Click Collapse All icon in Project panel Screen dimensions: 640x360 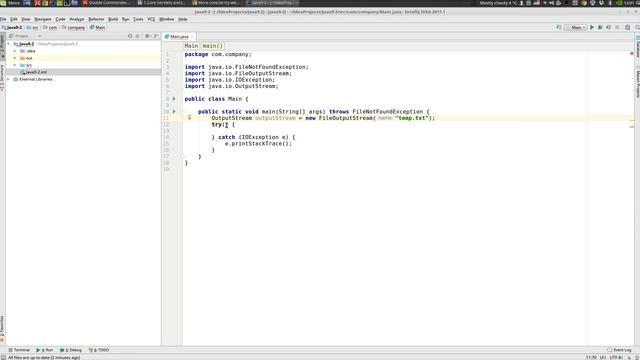point(138,36)
